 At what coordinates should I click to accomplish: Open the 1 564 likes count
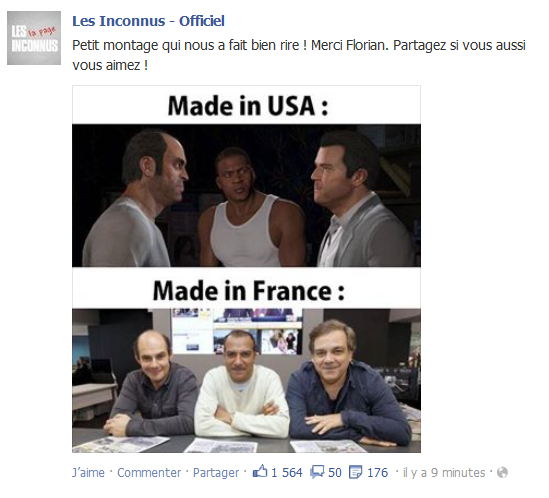(x=286, y=472)
